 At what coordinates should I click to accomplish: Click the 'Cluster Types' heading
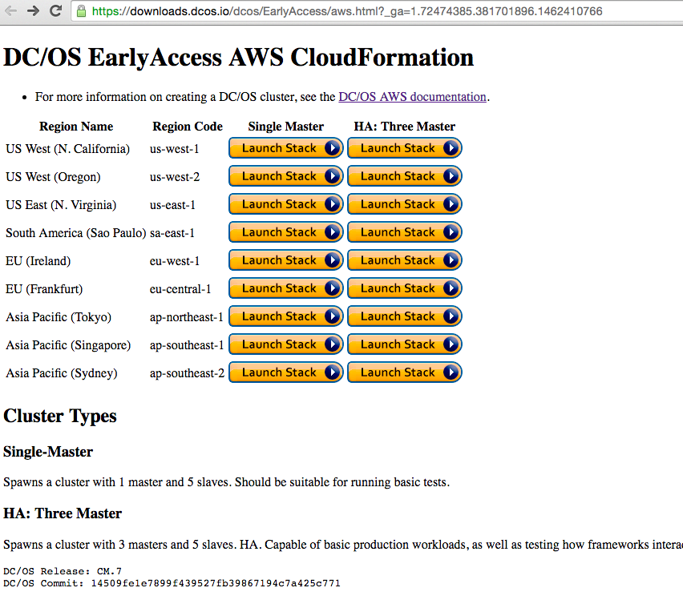click(x=59, y=417)
